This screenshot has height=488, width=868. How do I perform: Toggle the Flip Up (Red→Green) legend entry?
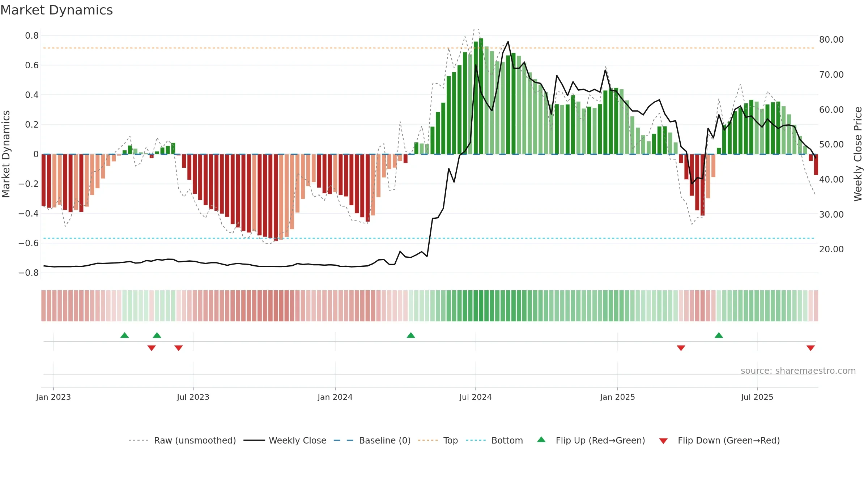tap(591, 440)
